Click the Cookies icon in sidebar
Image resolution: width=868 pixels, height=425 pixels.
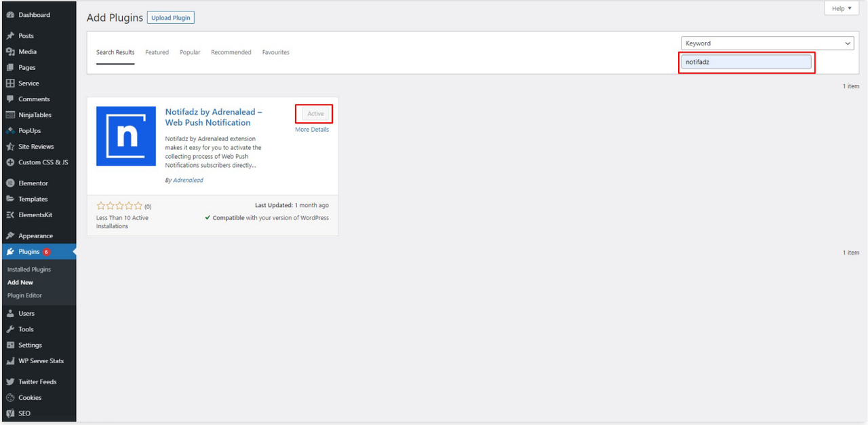point(10,398)
